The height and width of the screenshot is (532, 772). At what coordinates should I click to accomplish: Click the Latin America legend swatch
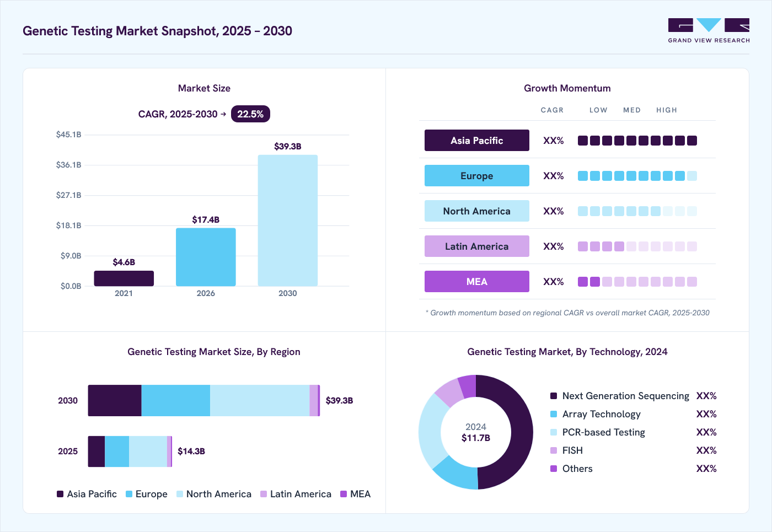(264, 494)
